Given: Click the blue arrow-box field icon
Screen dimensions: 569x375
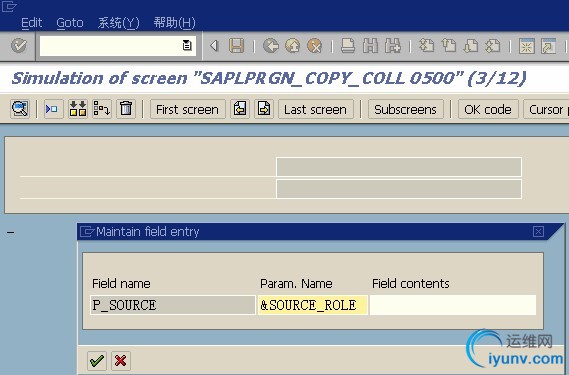Looking at the screenshot, I should (53, 109).
